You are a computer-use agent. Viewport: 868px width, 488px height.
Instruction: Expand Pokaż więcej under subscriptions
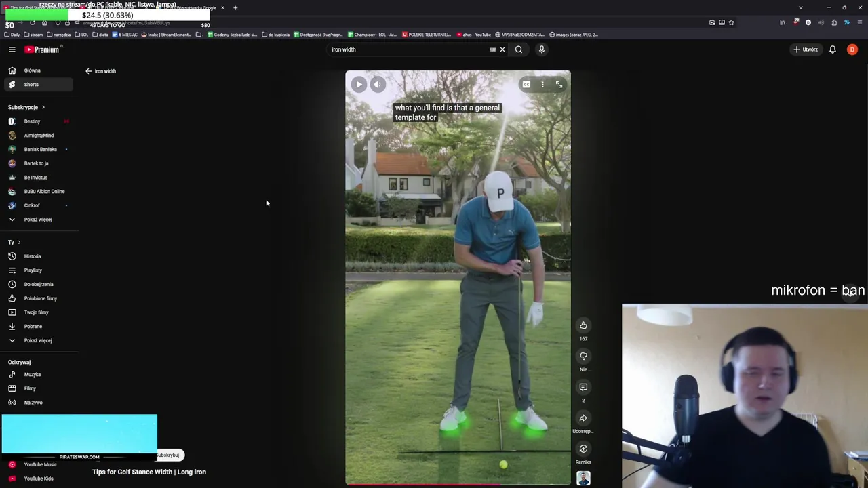coord(38,220)
